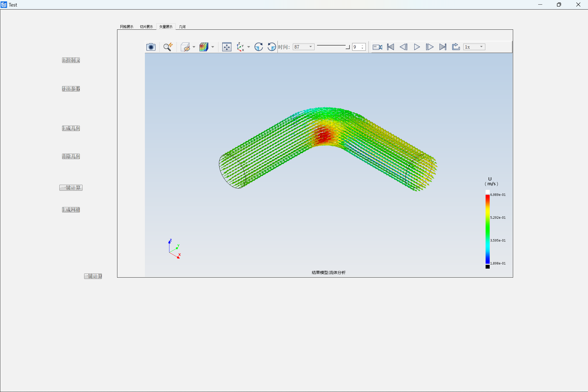Click the velocity color legend bar
Viewport: 588px width, 392px height.
488,229
